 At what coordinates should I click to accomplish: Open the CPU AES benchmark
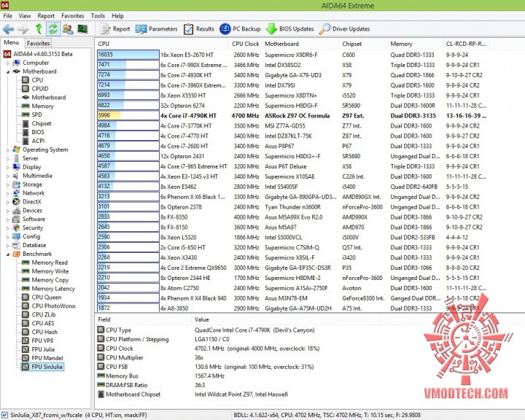click(x=43, y=324)
